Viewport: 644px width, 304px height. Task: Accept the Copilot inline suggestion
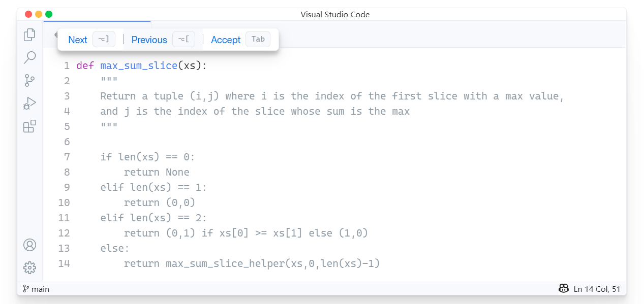225,40
